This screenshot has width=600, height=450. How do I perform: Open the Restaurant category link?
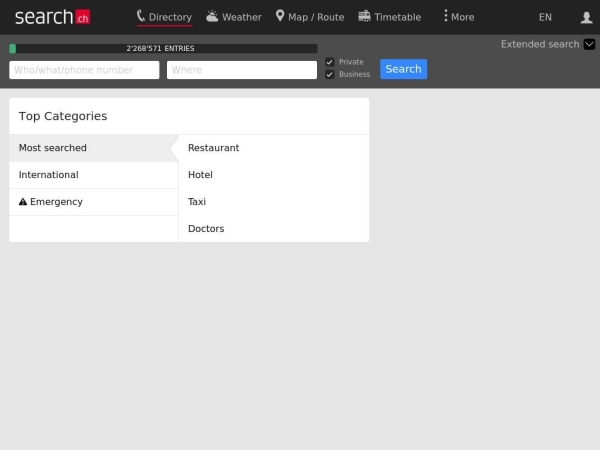[x=214, y=148]
